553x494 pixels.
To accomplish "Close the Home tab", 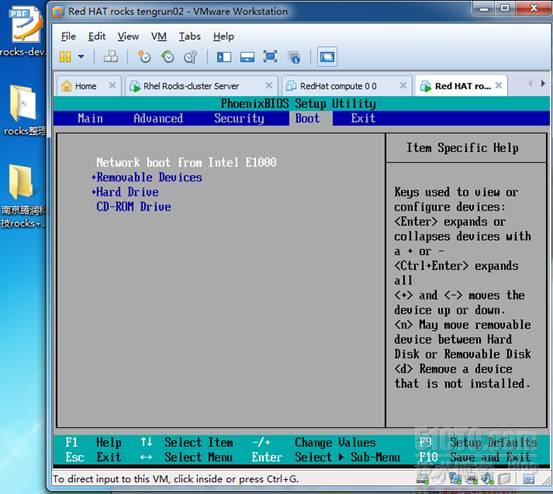I will 112,85.
